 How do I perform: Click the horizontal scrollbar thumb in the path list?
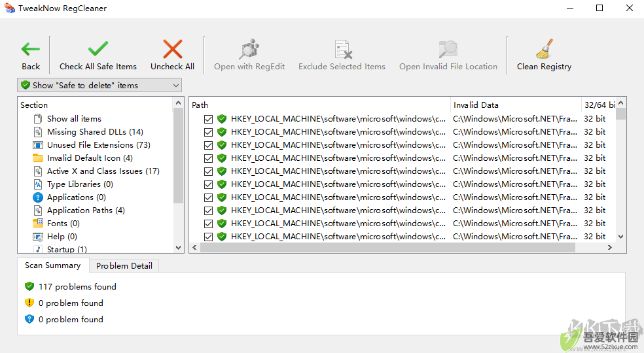[x=387, y=248]
